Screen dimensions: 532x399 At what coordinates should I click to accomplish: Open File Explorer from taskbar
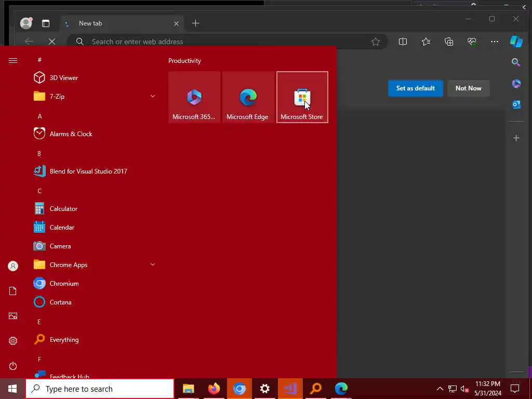pos(188,389)
